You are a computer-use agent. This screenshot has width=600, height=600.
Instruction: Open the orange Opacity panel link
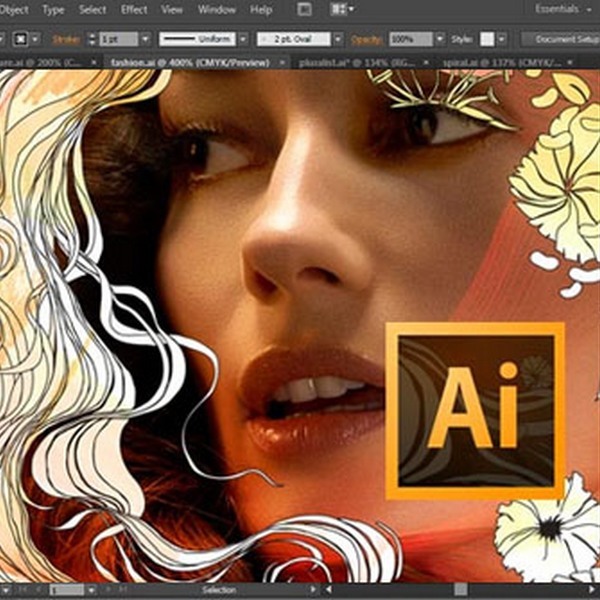pos(367,39)
